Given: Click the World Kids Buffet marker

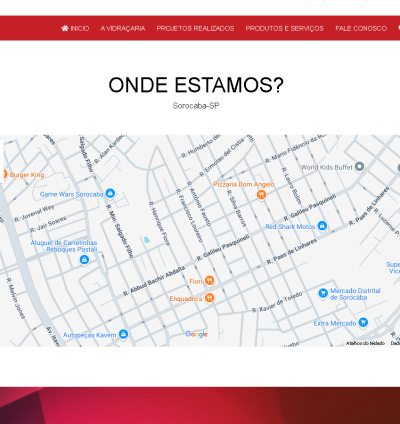Looking at the screenshot, I should click(359, 166).
